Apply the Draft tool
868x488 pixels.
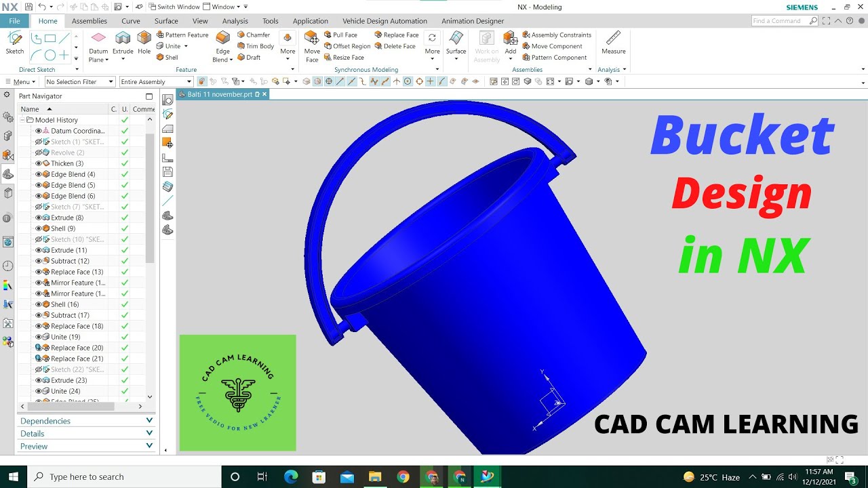tap(249, 58)
